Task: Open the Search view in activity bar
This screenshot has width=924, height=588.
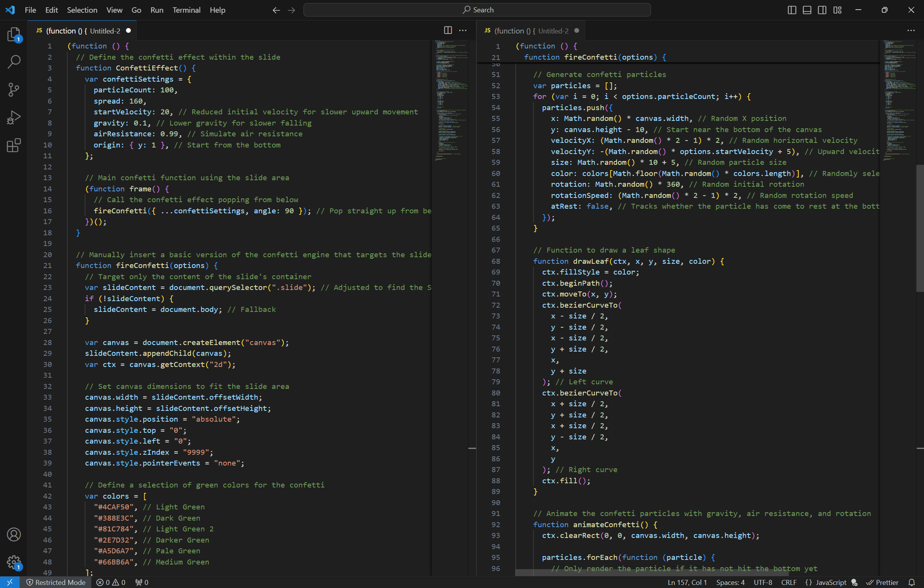Action: (x=14, y=62)
